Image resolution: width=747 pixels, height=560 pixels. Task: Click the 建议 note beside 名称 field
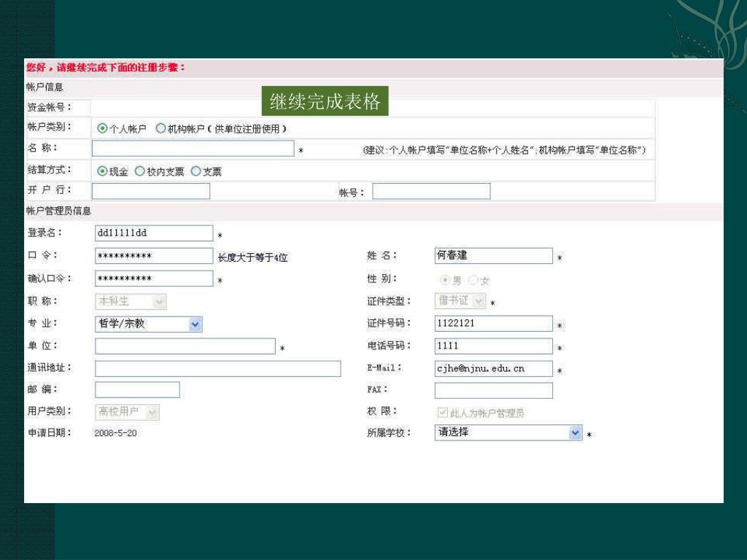click(504, 150)
